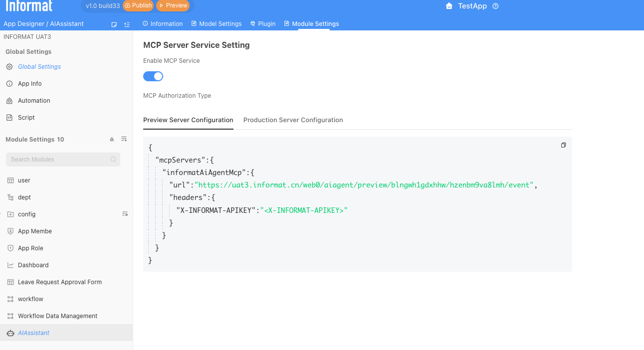This screenshot has height=350, width=644.
Task: Click the config module settings icon
Action: click(125, 214)
